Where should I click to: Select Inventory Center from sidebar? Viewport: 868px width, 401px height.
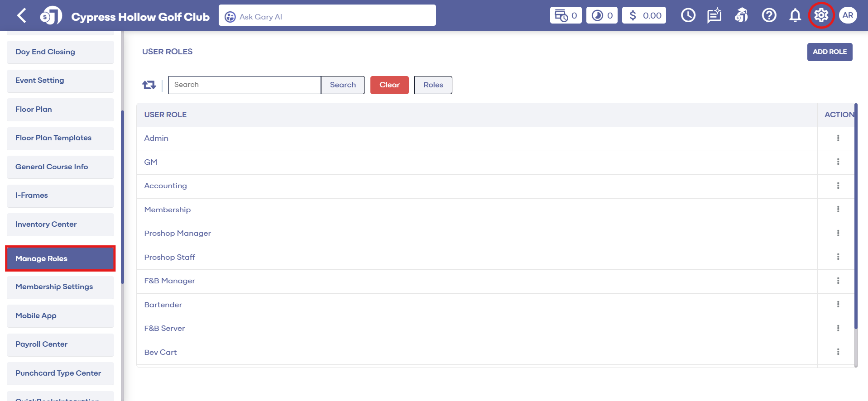(x=60, y=224)
